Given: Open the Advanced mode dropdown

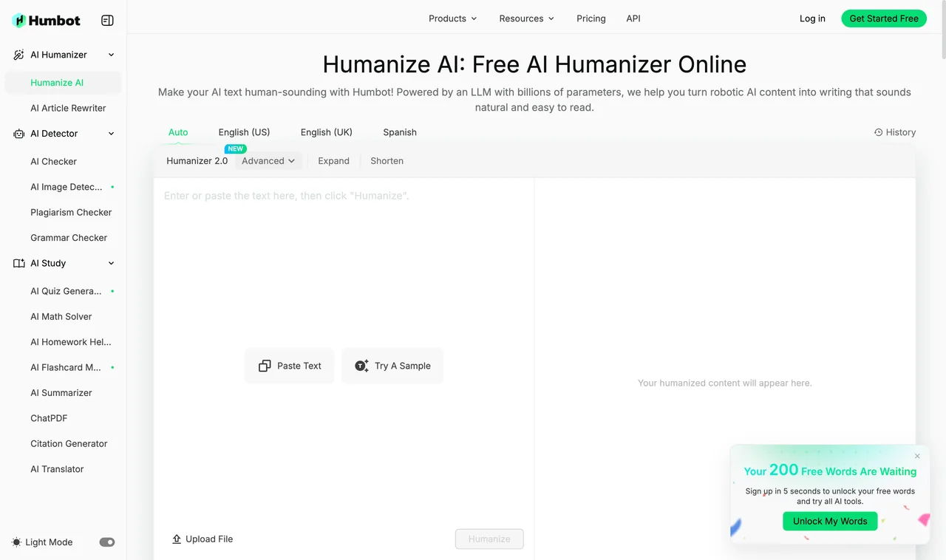Looking at the screenshot, I should [x=268, y=161].
